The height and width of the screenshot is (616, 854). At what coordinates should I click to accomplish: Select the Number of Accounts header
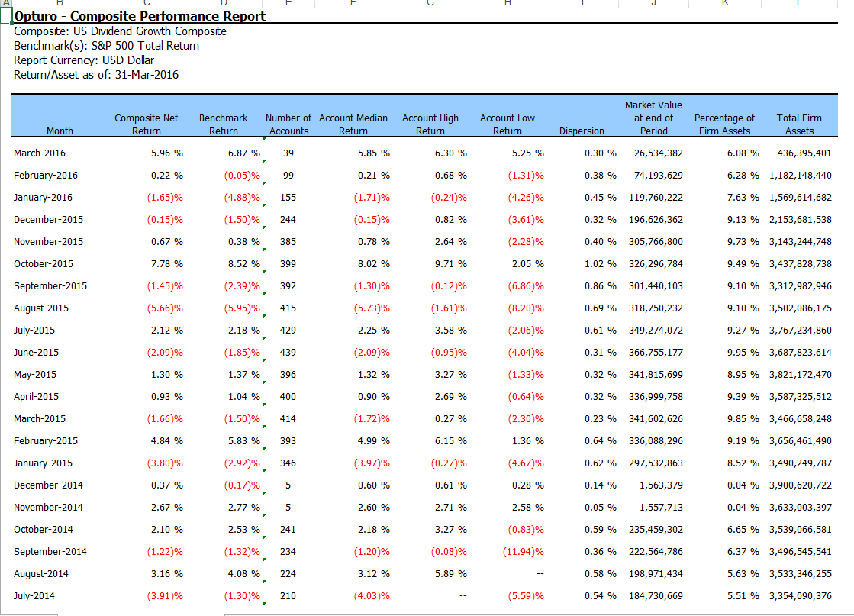288,124
